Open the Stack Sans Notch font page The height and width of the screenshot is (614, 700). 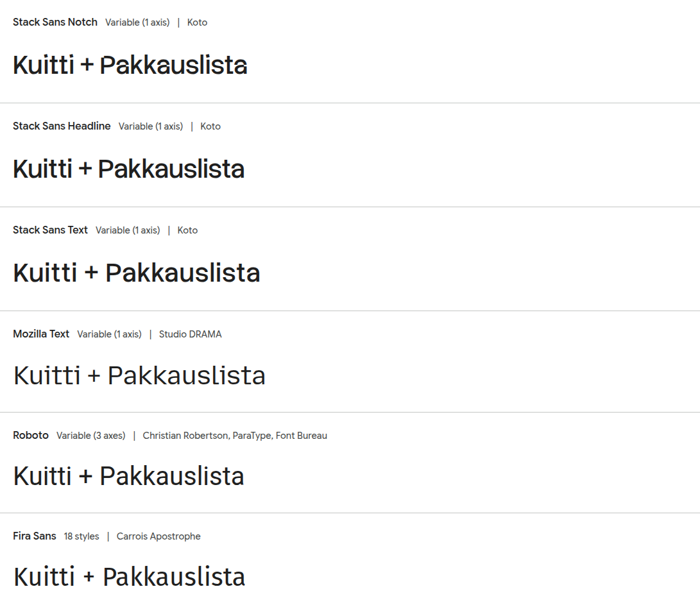[x=55, y=22]
